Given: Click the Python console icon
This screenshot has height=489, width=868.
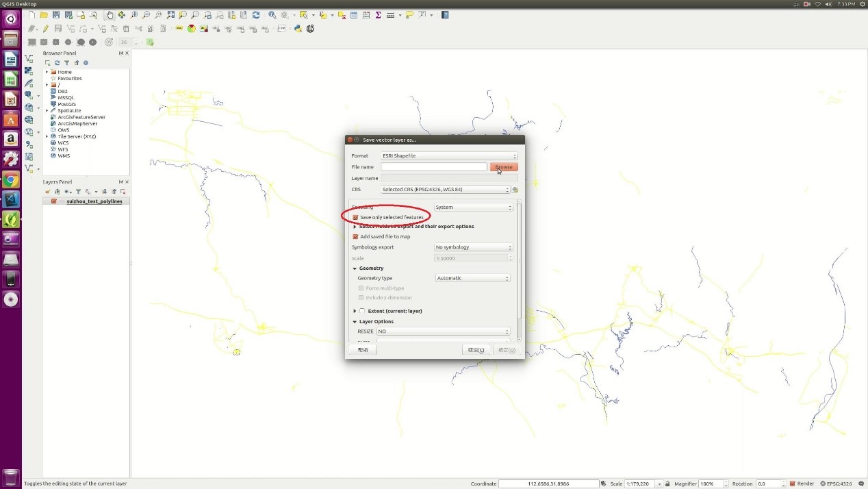Looking at the screenshot, I should tap(298, 29).
